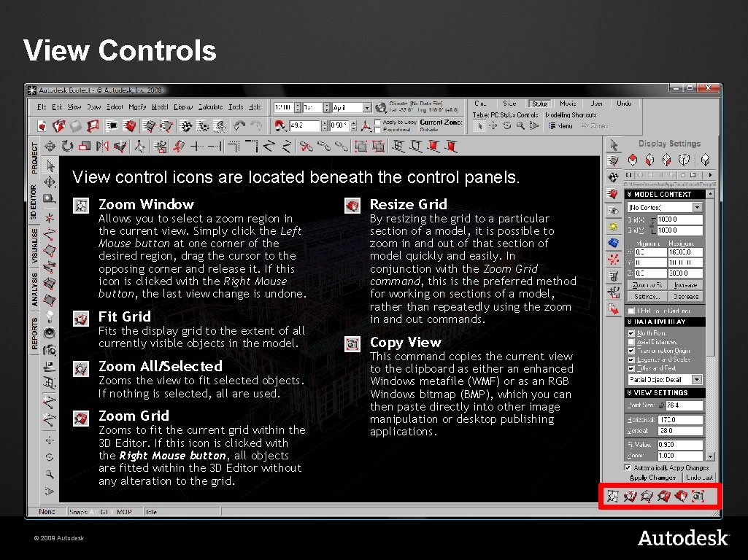Select the Fit Grid icon

point(630,496)
